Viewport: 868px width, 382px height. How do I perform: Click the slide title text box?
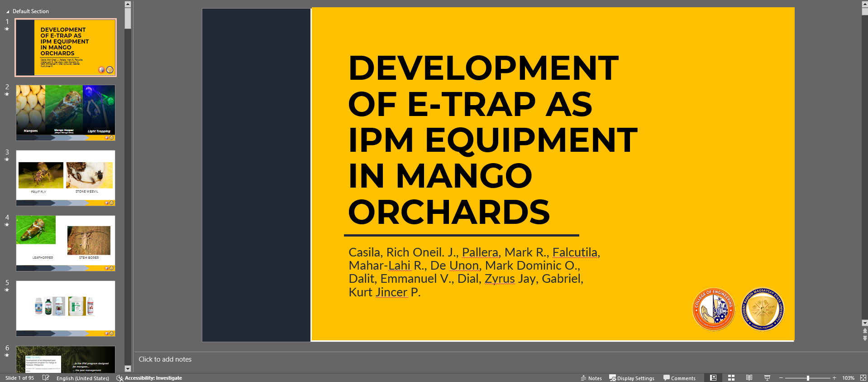[493, 140]
